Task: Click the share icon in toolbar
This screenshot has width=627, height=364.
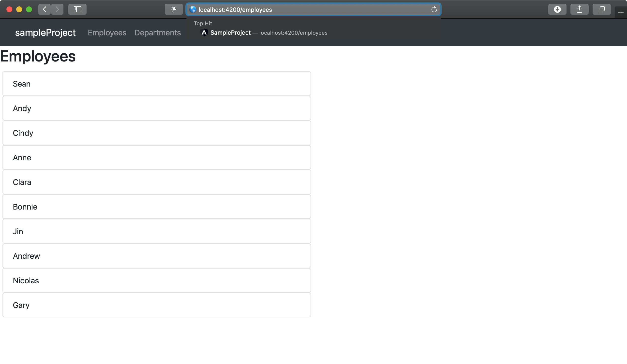Action: [x=579, y=9]
